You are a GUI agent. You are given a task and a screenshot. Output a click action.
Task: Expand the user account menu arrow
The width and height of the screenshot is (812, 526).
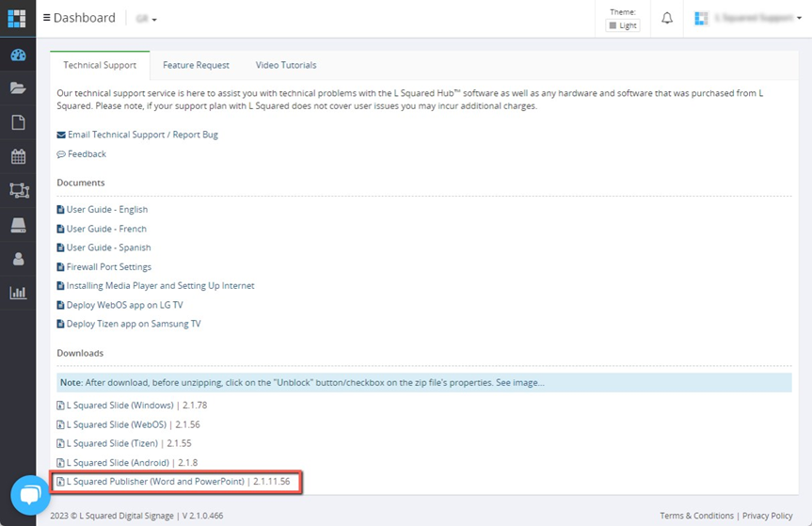click(799, 18)
